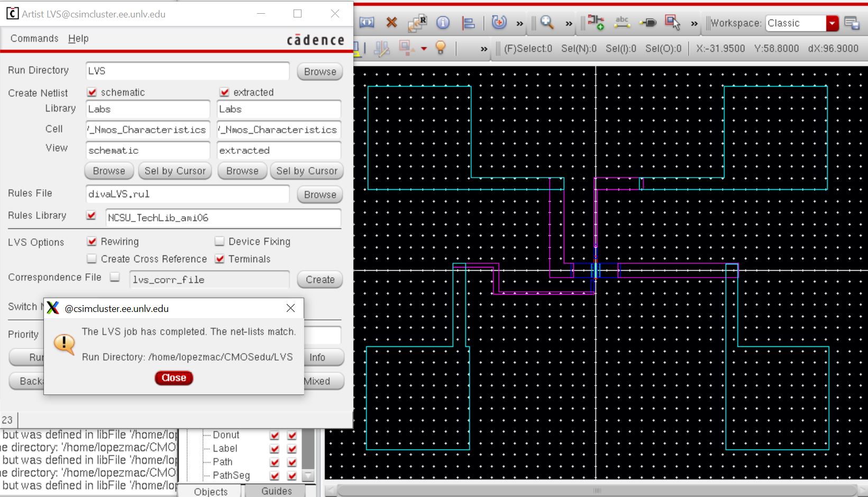Open the Commands menu

pos(34,39)
